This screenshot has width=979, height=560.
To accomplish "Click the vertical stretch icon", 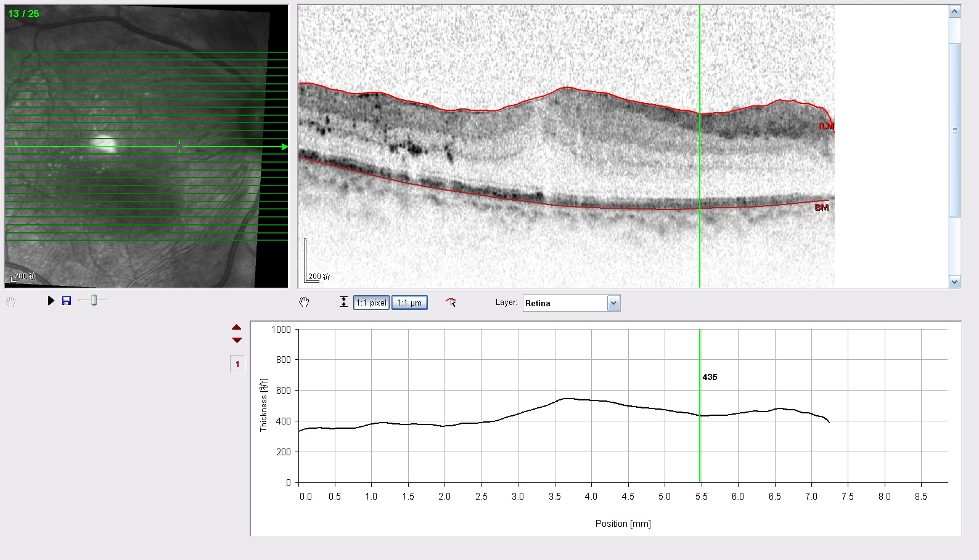I will (343, 302).
